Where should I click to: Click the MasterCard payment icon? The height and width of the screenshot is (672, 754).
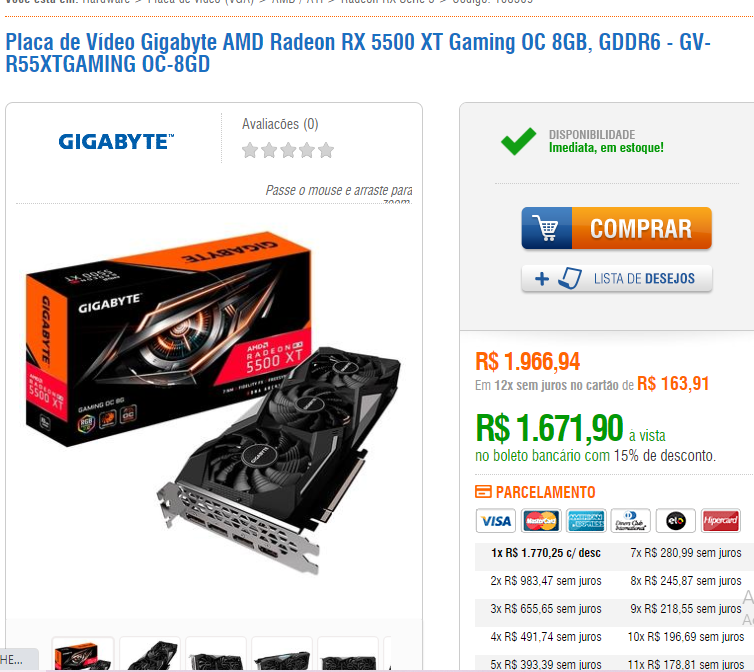(540, 521)
